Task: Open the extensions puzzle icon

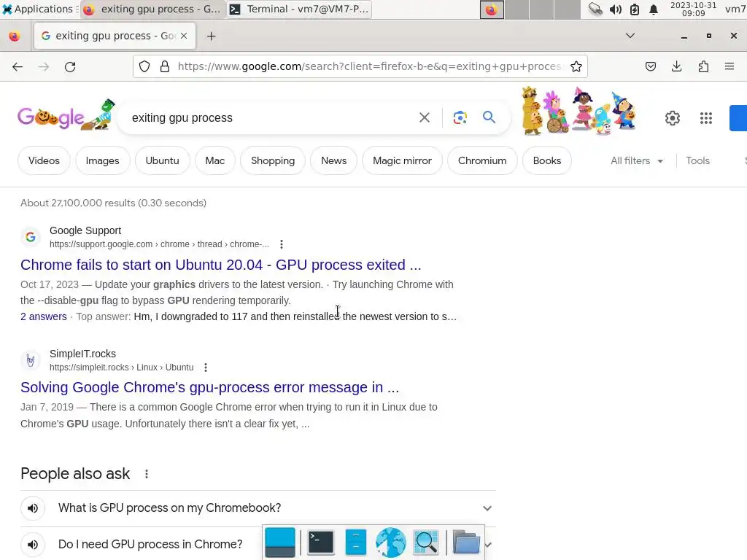Action: tap(703, 66)
